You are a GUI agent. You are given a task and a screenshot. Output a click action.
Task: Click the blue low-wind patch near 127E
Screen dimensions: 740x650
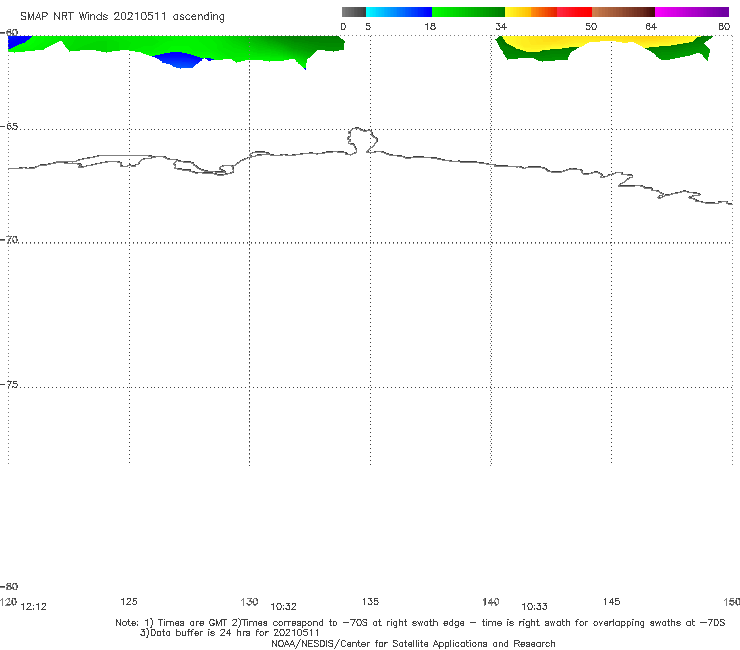tap(180, 60)
